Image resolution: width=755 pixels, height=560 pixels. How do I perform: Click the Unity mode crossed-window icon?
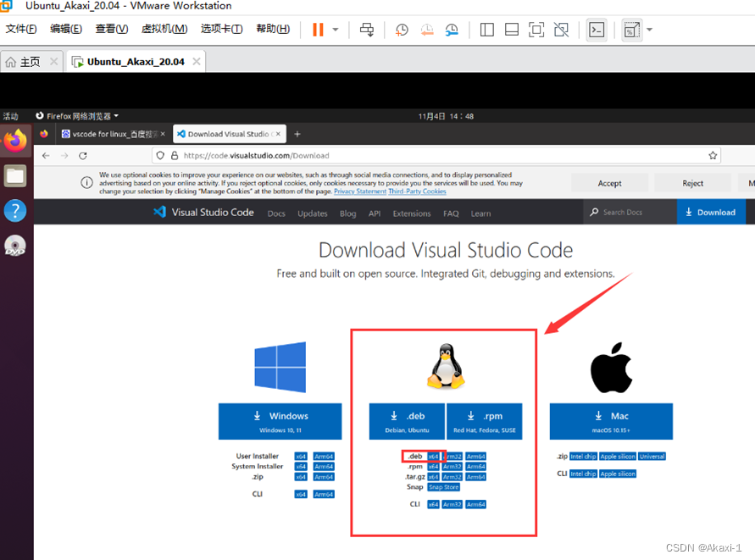pos(562,30)
